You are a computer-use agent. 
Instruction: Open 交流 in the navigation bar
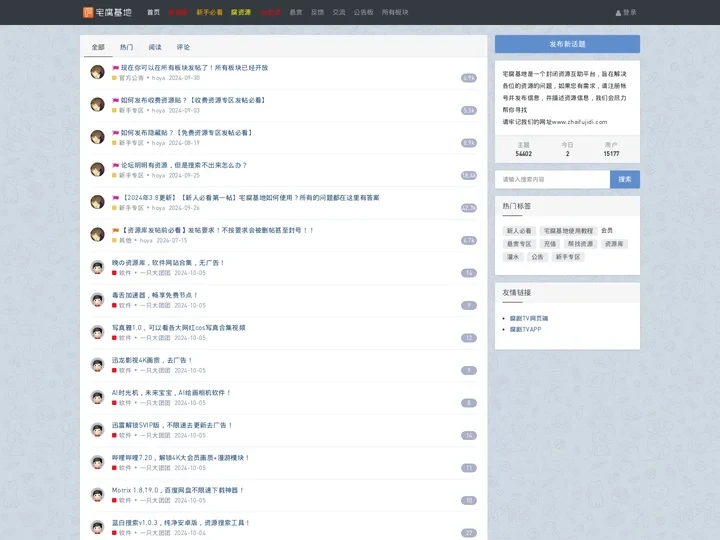pos(339,12)
